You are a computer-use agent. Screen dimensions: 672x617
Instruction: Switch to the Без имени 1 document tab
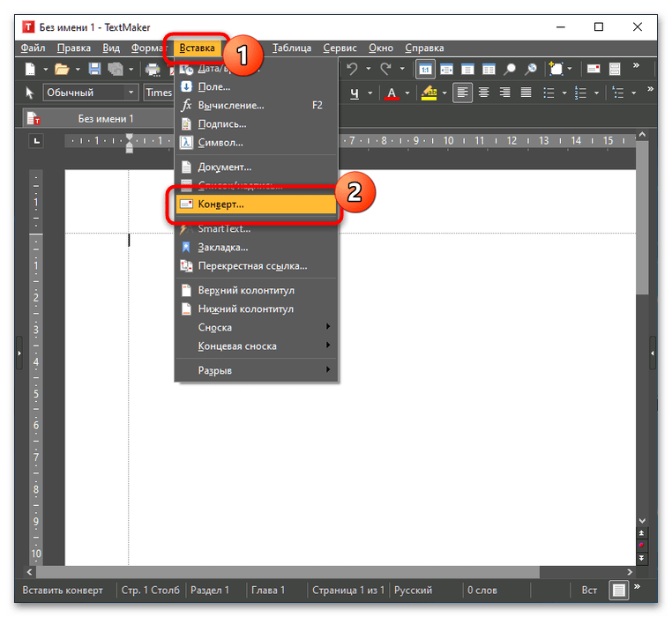tap(106, 118)
